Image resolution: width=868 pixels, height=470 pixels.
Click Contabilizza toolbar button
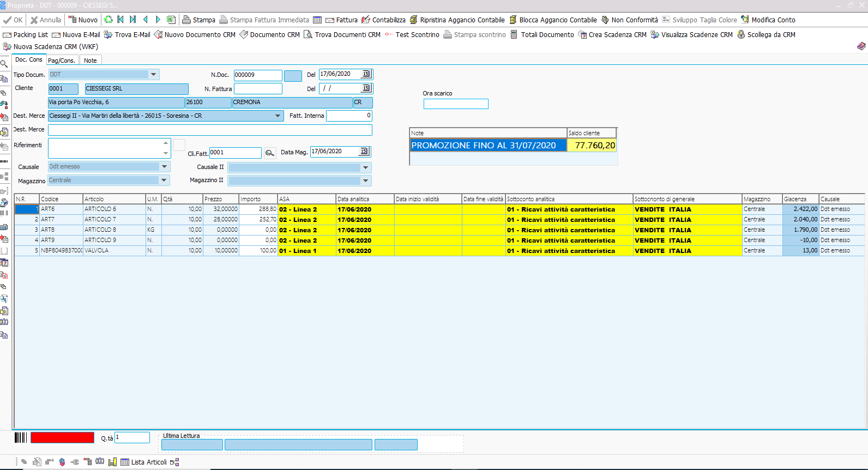pos(383,20)
